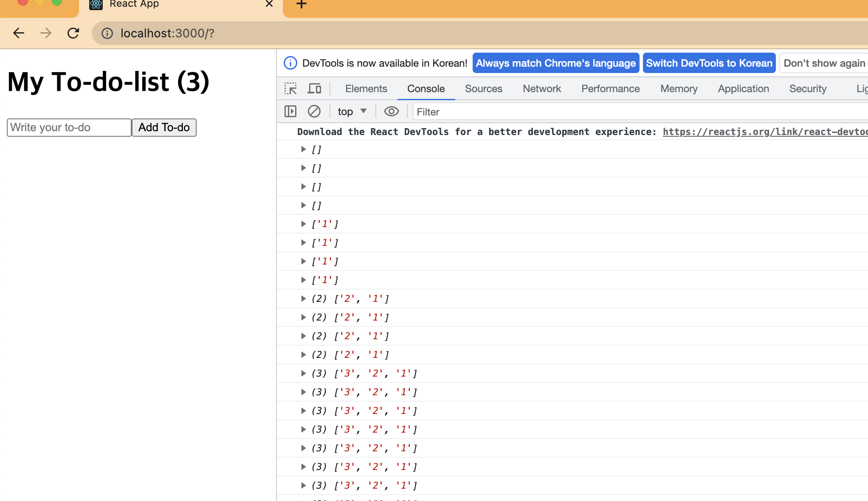Toggle the console sidebar panel icon
The height and width of the screenshot is (501, 868).
click(290, 112)
